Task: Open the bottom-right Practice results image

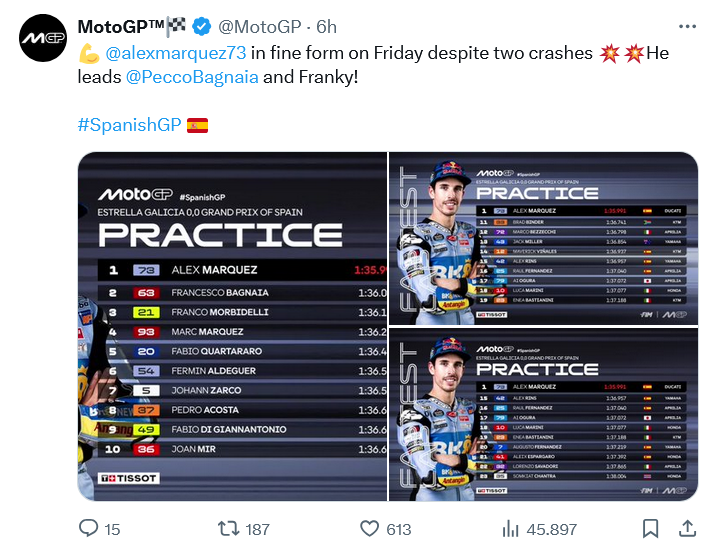Action: 543,414
